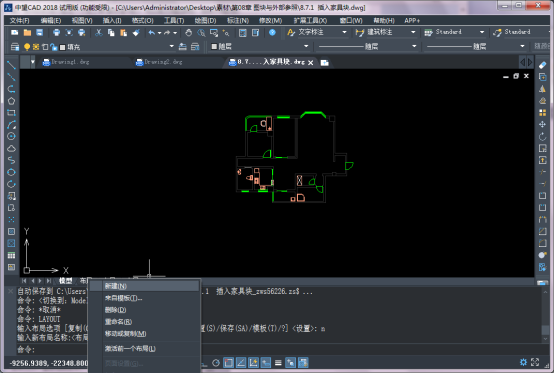The height and width of the screenshot is (374, 554).
Task: Open the 格式(O) menu
Action: click(x=143, y=20)
